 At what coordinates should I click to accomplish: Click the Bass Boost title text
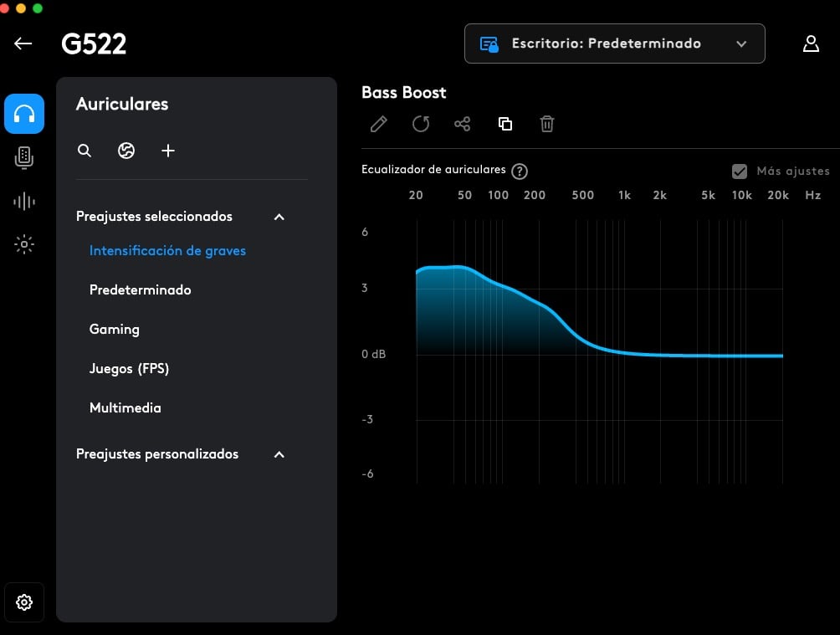(x=404, y=93)
